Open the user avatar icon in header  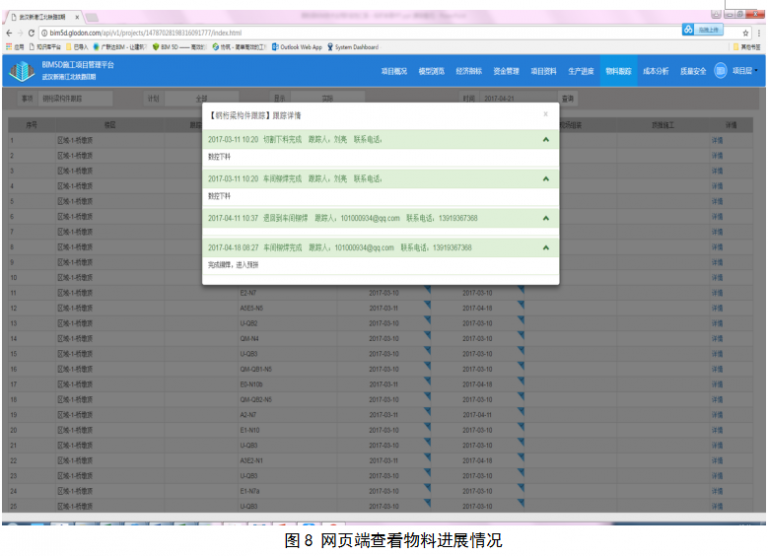pos(720,71)
